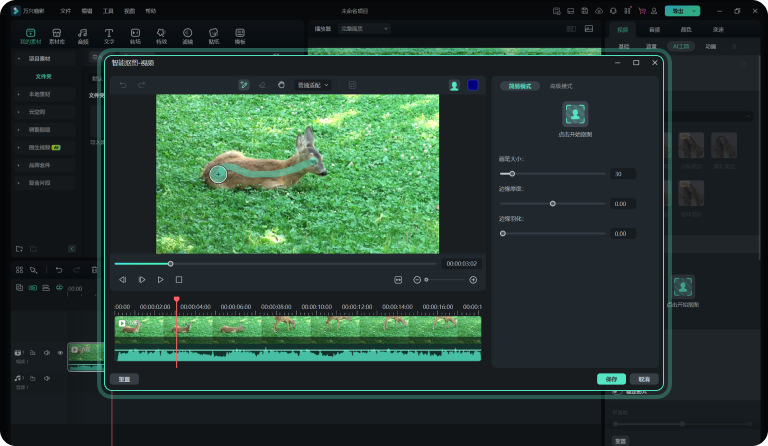
Task: Click the 画笔大小 value field showing 30
Action: [x=623, y=174]
